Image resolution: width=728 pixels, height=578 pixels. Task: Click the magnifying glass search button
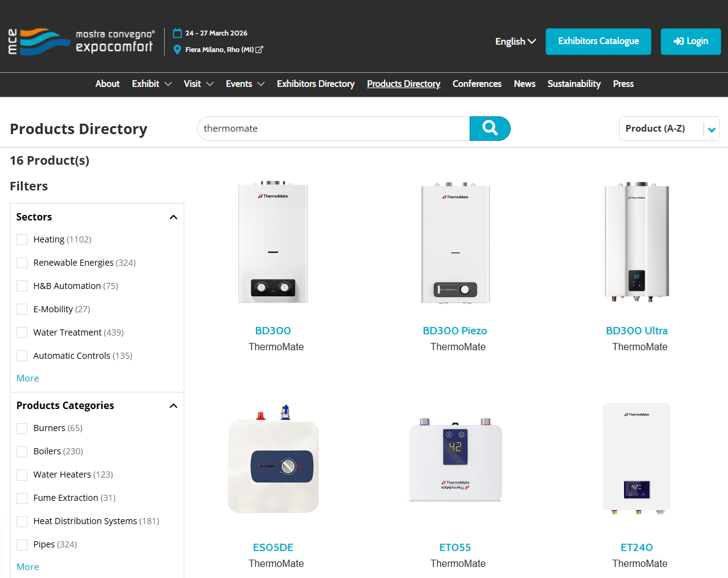click(489, 129)
